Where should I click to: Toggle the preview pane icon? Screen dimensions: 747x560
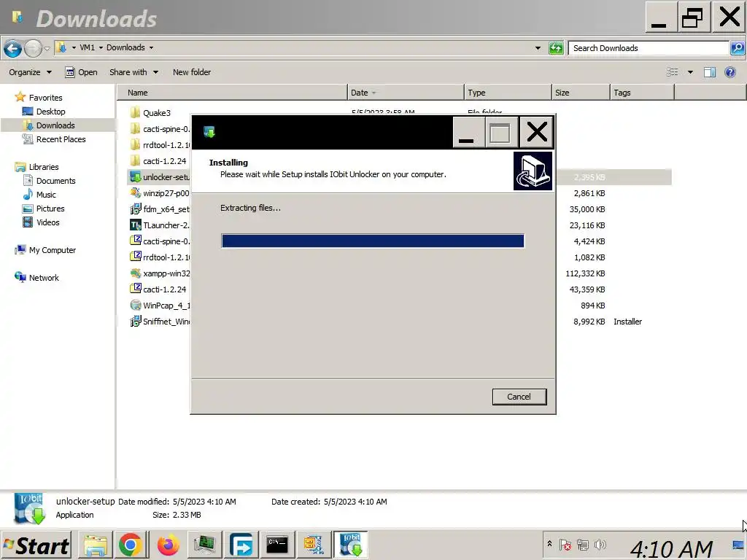(x=710, y=72)
